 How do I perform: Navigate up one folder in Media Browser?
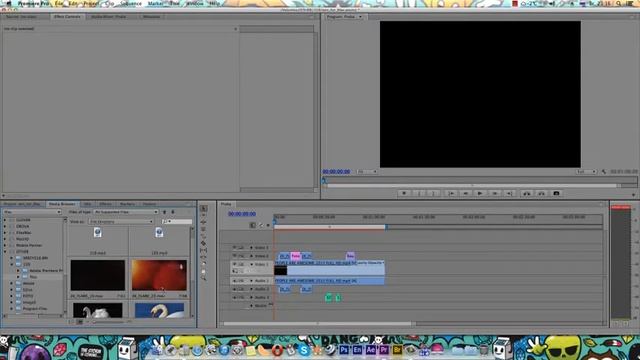[x=164, y=212]
